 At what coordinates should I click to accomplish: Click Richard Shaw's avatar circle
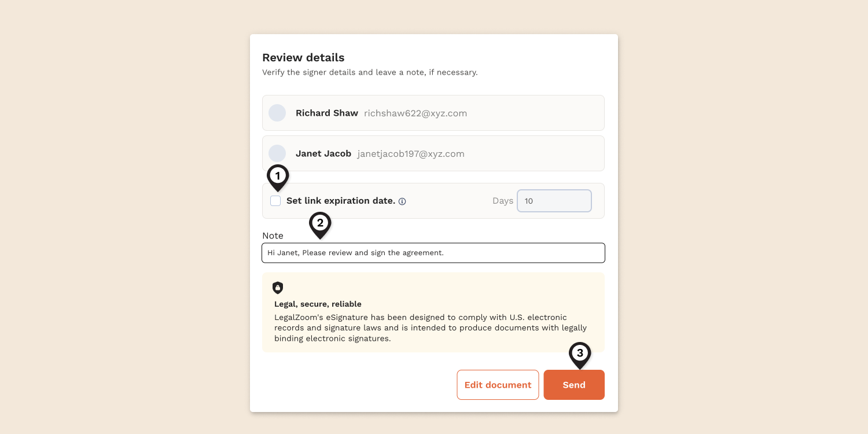[x=277, y=113]
